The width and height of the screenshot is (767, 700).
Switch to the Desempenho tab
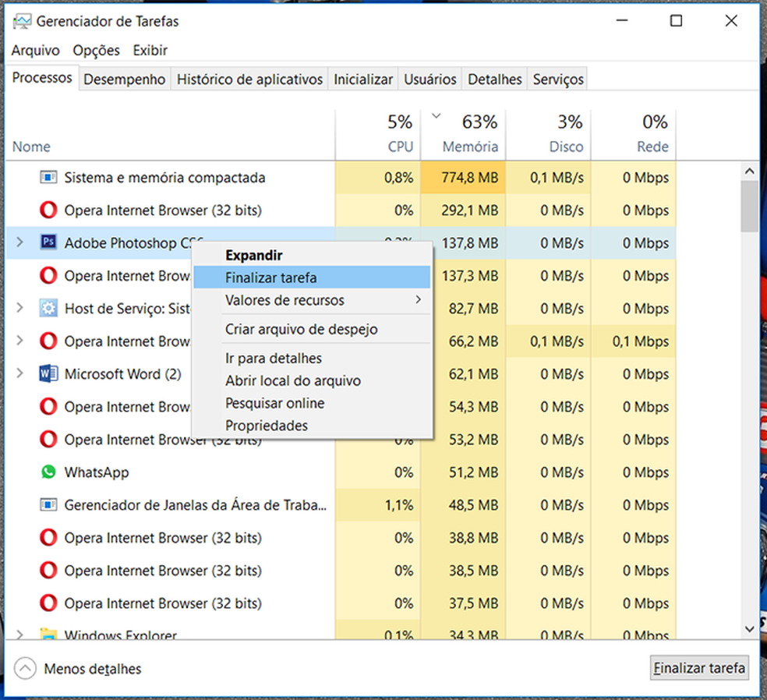125,80
